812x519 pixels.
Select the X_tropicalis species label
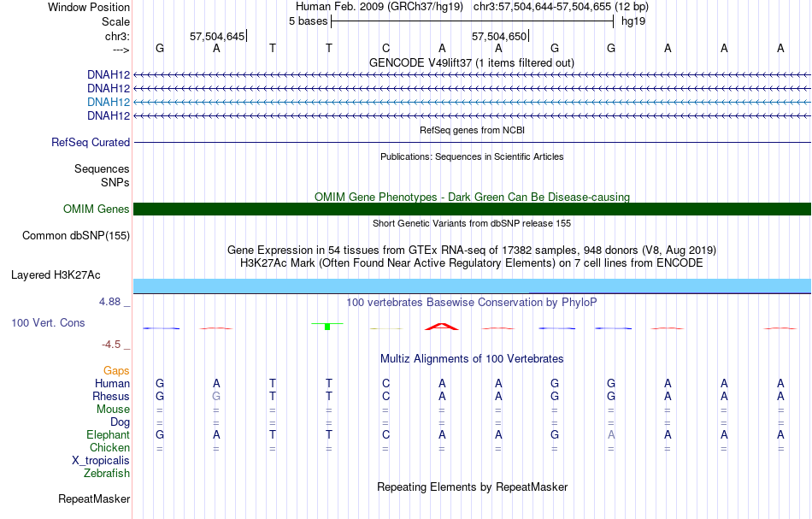pyautogui.click(x=101, y=461)
